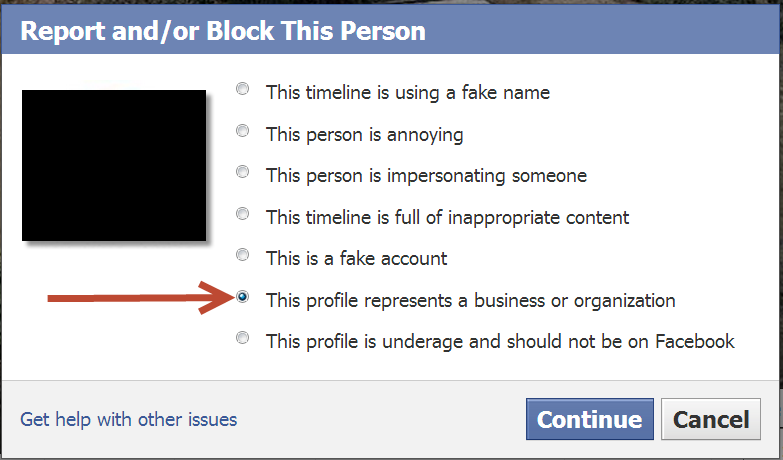Viewport: 783px width, 460px height.
Task: Open the 'Get help with other issues' link
Action: tap(129, 419)
